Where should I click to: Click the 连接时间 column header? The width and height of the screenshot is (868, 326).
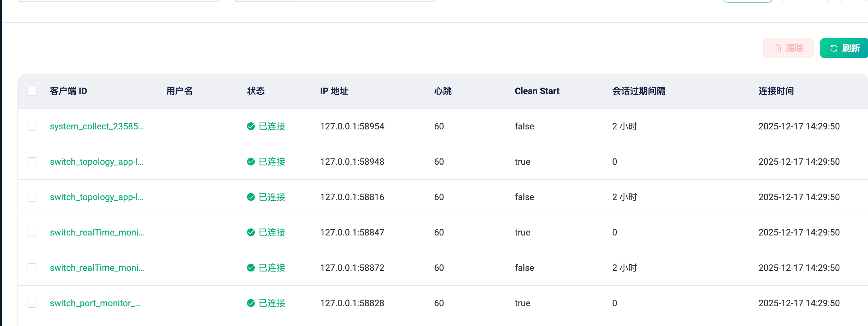coord(776,91)
